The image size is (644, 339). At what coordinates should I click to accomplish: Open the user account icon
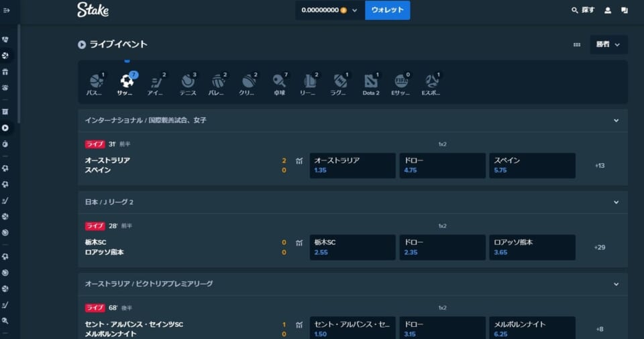[608, 10]
